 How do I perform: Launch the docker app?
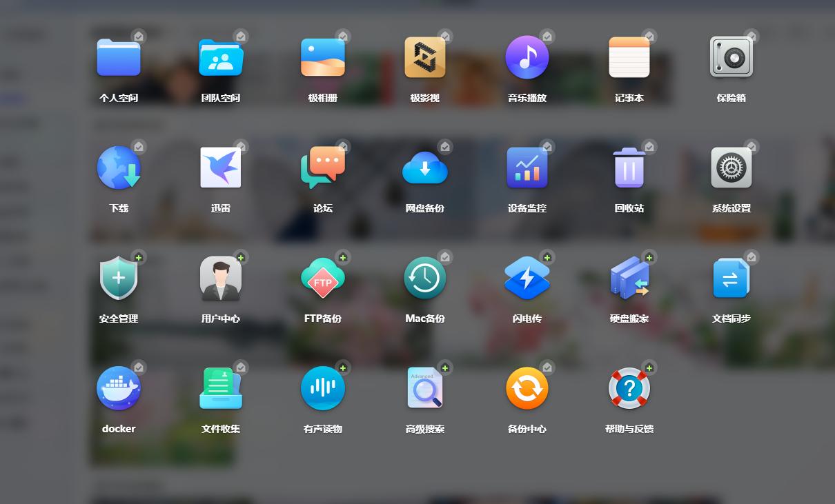(x=119, y=389)
